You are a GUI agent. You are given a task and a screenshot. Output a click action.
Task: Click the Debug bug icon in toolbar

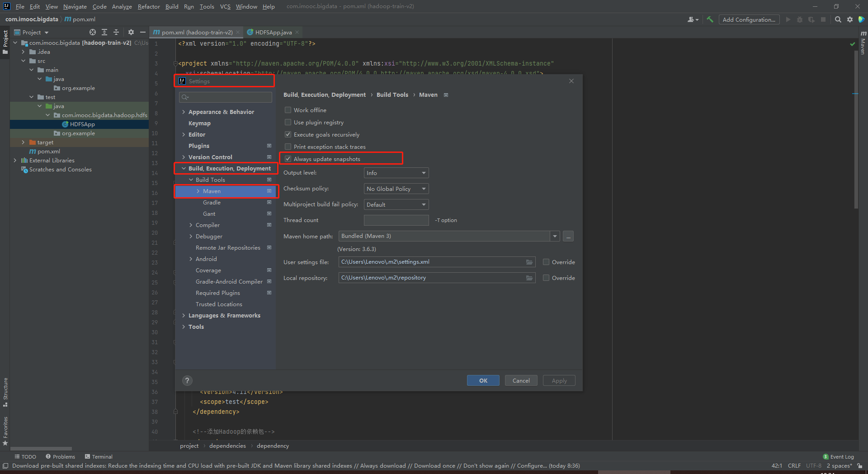coord(800,19)
